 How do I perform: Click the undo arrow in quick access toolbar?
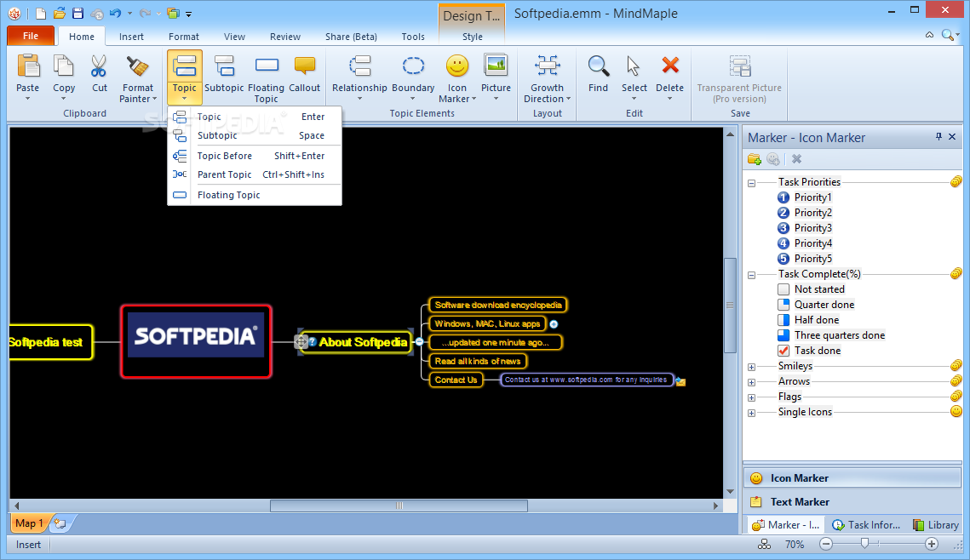click(x=116, y=13)
